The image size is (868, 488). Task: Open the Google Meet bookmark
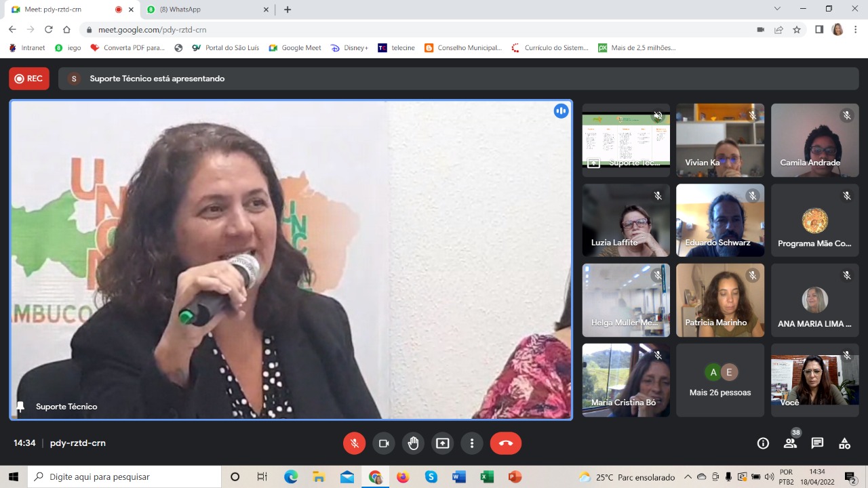click(295, 48)
